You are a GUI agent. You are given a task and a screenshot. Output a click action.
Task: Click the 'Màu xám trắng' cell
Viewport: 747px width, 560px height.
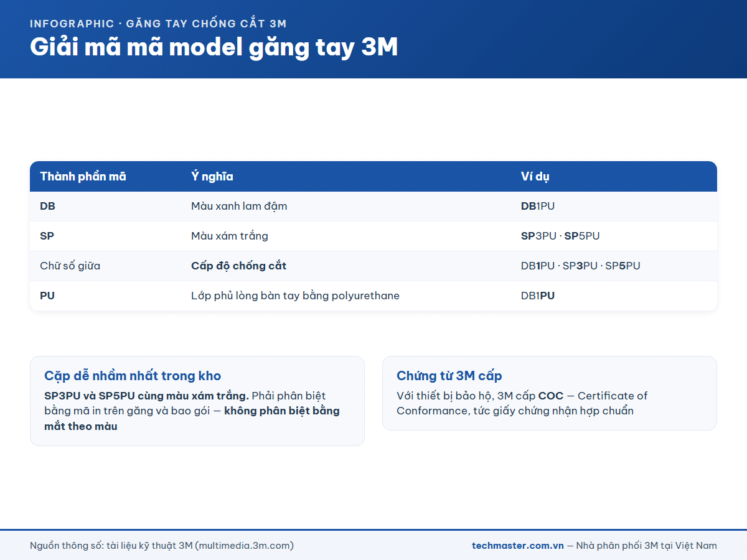coord(230,236)
